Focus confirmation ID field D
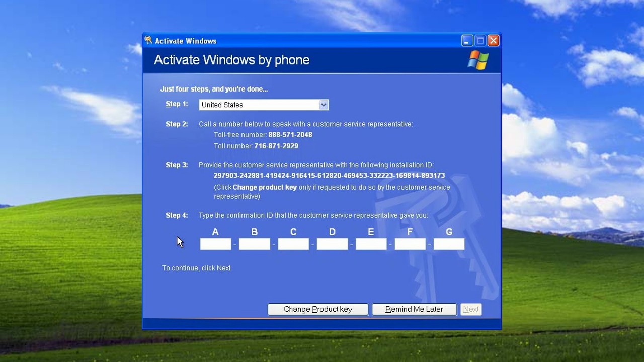 pos(332,244)
